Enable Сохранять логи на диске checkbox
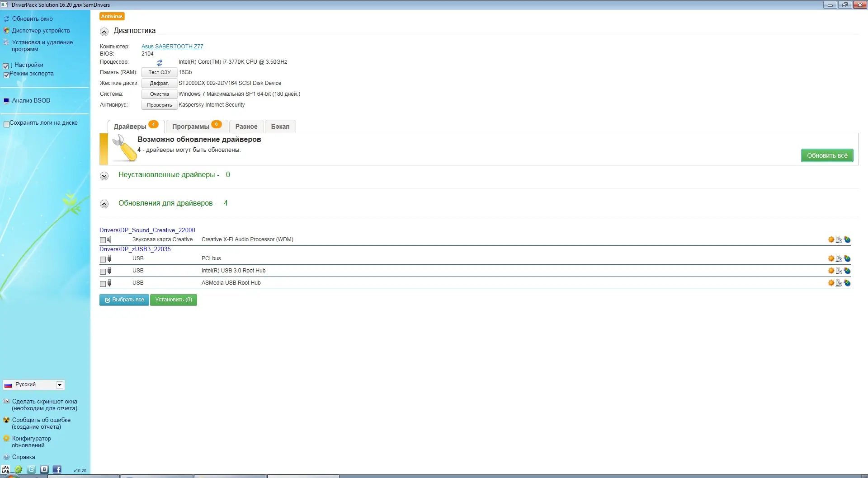The width and height of the screenshot is (868, 478). [x=6, y=124]
